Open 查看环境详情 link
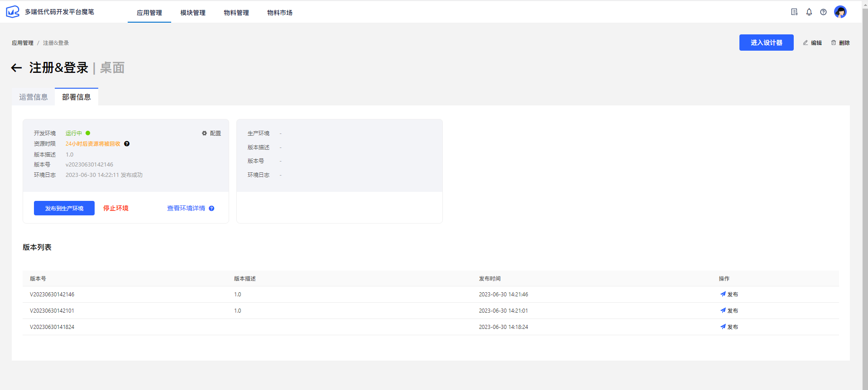Viewport: 868px width, 390px height. point(186,208)
